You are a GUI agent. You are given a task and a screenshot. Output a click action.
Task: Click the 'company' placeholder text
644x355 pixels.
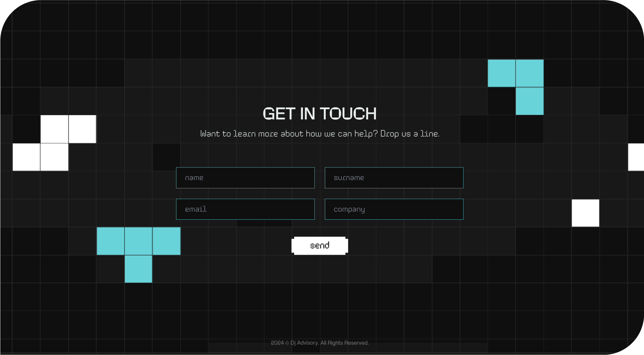(x=349, y=210)
